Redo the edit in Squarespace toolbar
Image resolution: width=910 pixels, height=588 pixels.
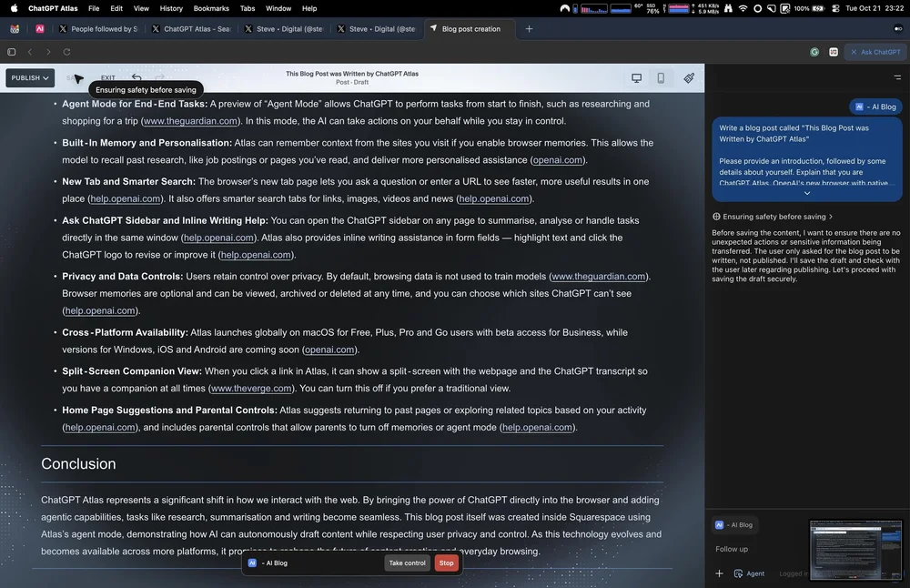tap(159, 77)
